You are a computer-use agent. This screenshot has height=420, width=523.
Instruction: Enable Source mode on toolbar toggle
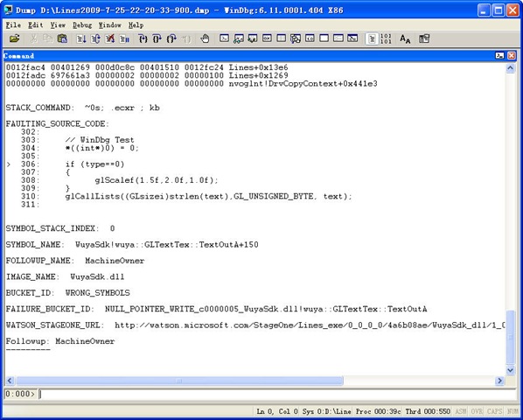[x=372, y=38]
